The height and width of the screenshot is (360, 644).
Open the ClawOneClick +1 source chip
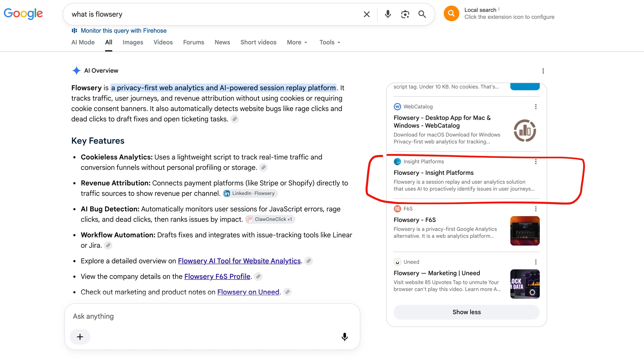click(x=270, y=219)
